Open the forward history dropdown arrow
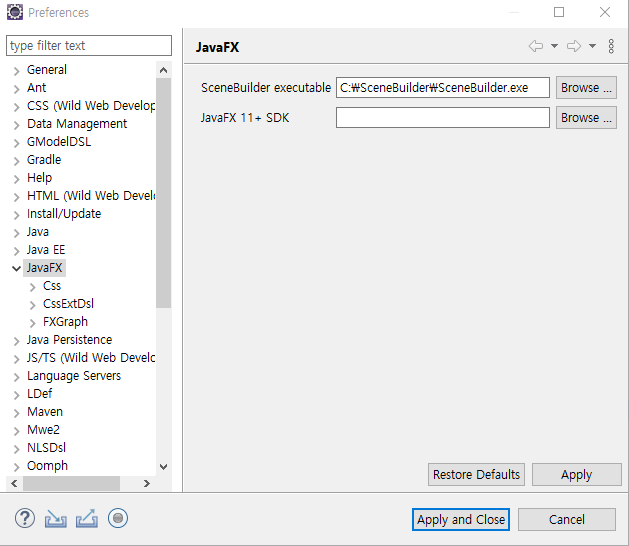629x546 pixels. [592, 46]
